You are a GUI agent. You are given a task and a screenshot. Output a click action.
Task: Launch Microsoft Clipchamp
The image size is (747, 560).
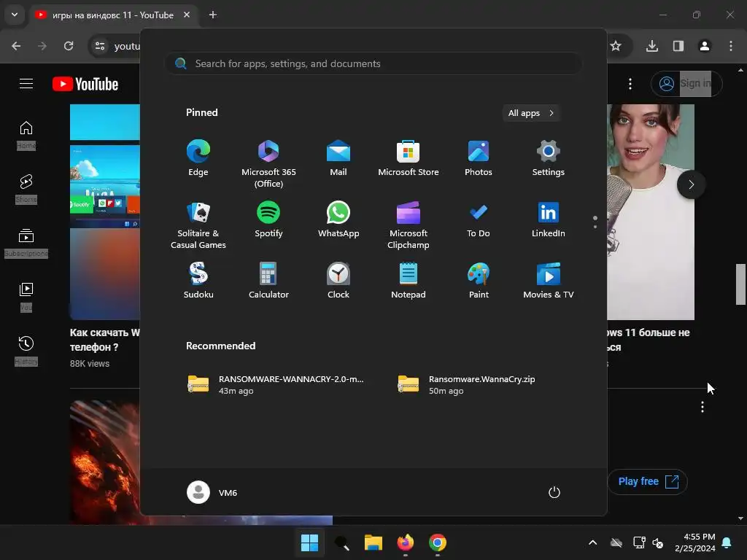tap(409, 225)
